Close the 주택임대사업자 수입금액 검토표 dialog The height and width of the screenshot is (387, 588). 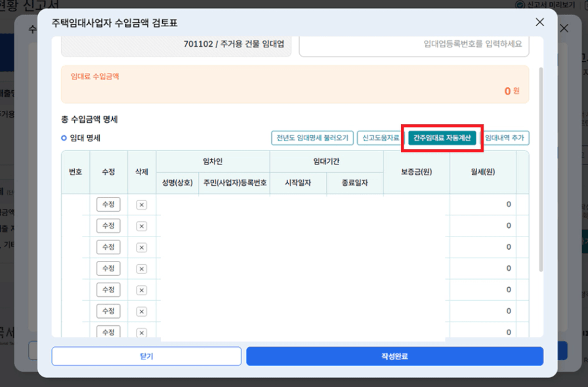point(539,22)
